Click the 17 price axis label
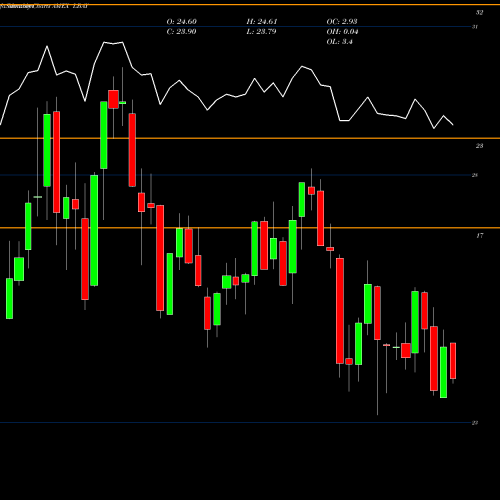Image resolution: width=500 pixels, height=500 pixels. pos(479,236)
